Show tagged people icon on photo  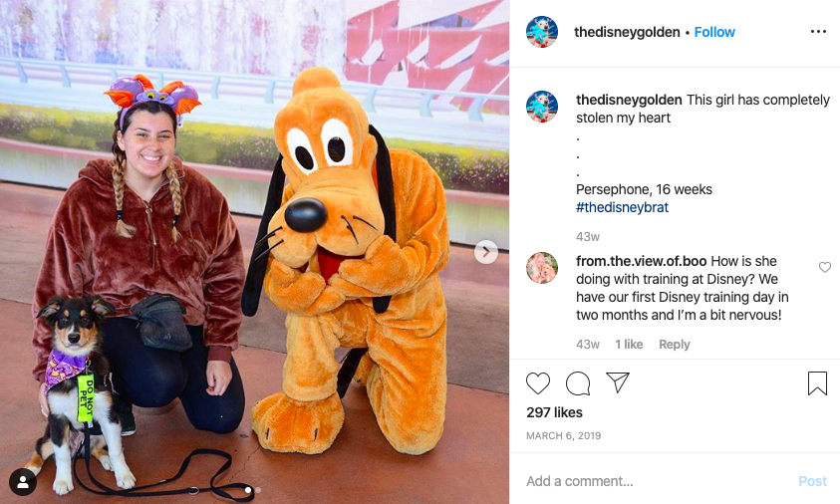coord(23,482)
